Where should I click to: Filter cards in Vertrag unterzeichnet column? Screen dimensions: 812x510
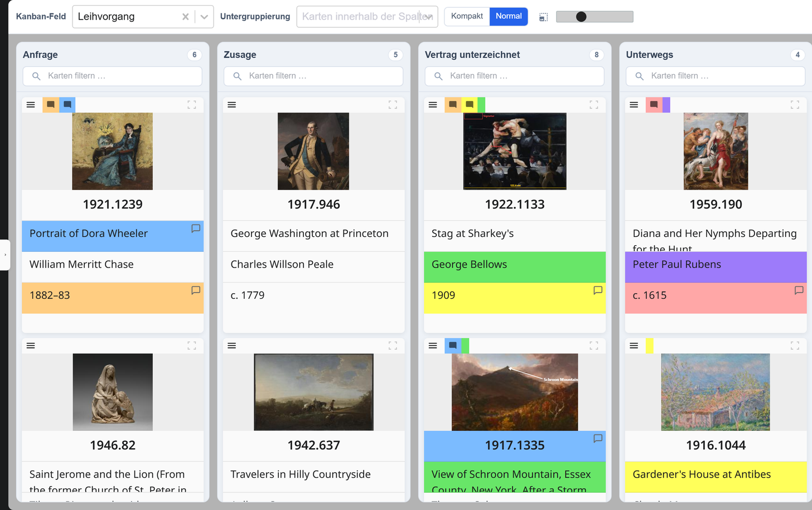pos(515,76)
